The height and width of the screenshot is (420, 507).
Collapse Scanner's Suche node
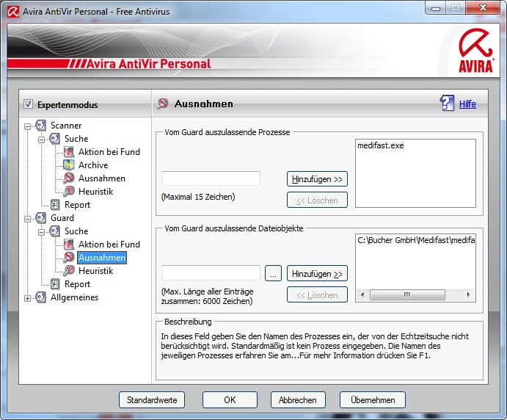(x=41, y=140)
